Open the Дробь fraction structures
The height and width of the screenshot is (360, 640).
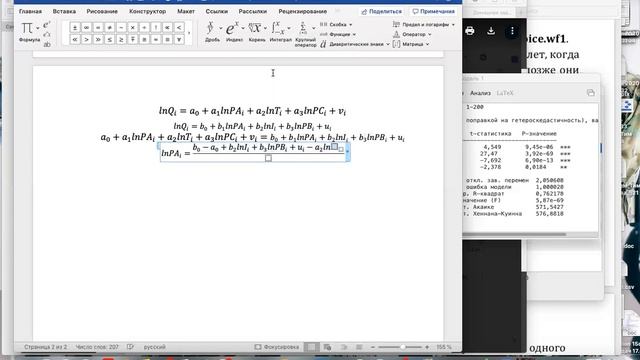(x=212, y=32)
